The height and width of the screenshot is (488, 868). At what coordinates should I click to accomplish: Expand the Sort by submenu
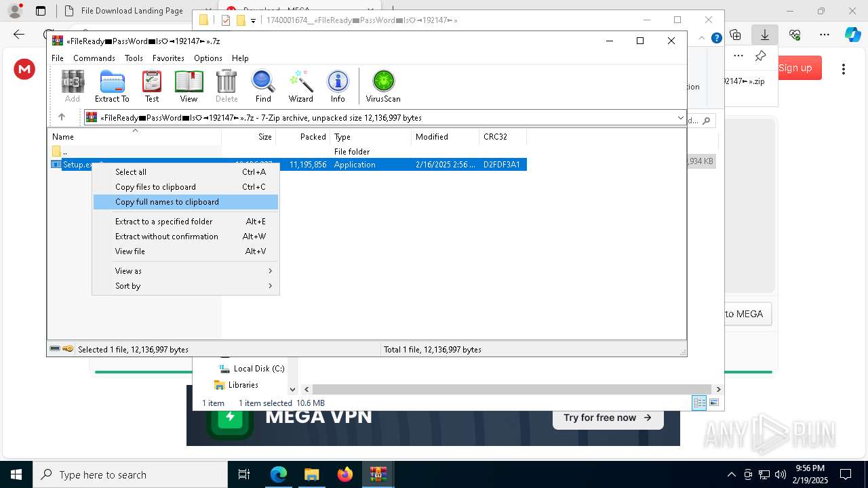186,286
